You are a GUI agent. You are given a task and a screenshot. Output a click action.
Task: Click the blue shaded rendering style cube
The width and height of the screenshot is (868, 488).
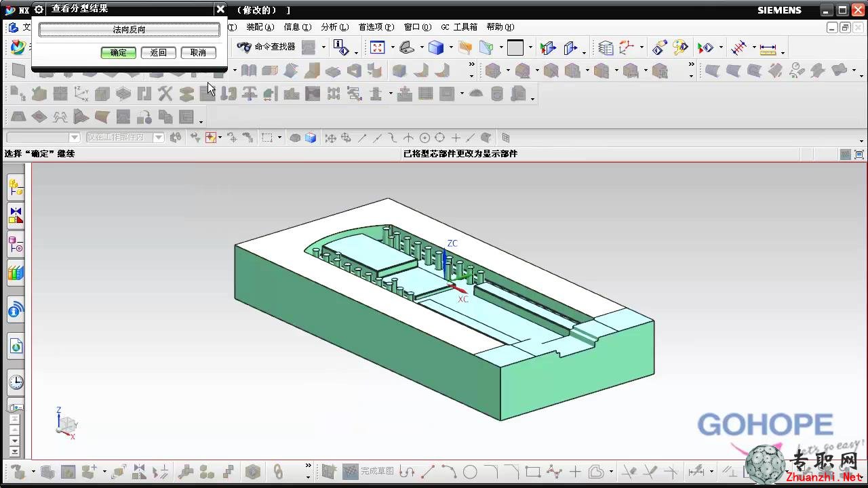pos(436,47)
